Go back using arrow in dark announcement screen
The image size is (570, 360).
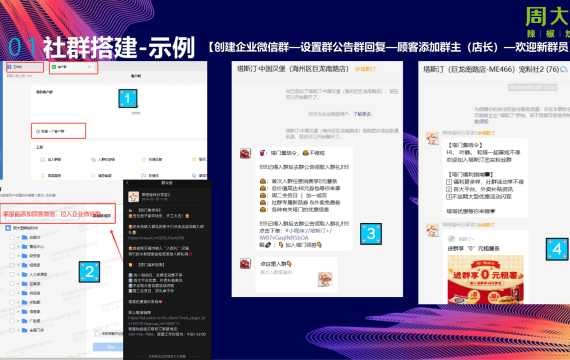tap(127, 183)
